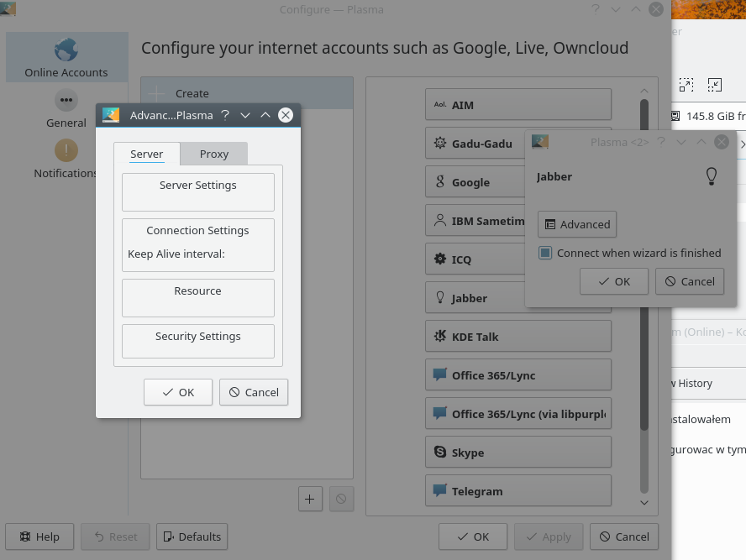Minimize the Advanced options dialog
The image size is (746, 560).
click(x=245, y=115)
